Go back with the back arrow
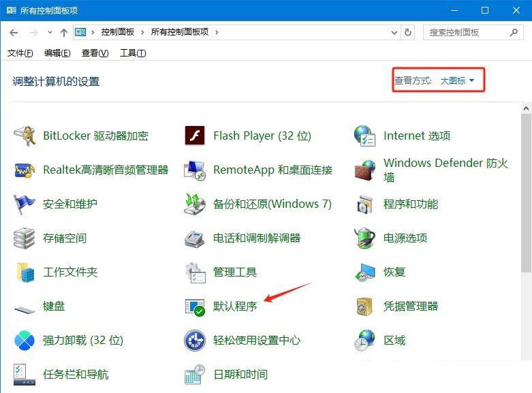Screen dimensions: 532x393 click(14, 33)
